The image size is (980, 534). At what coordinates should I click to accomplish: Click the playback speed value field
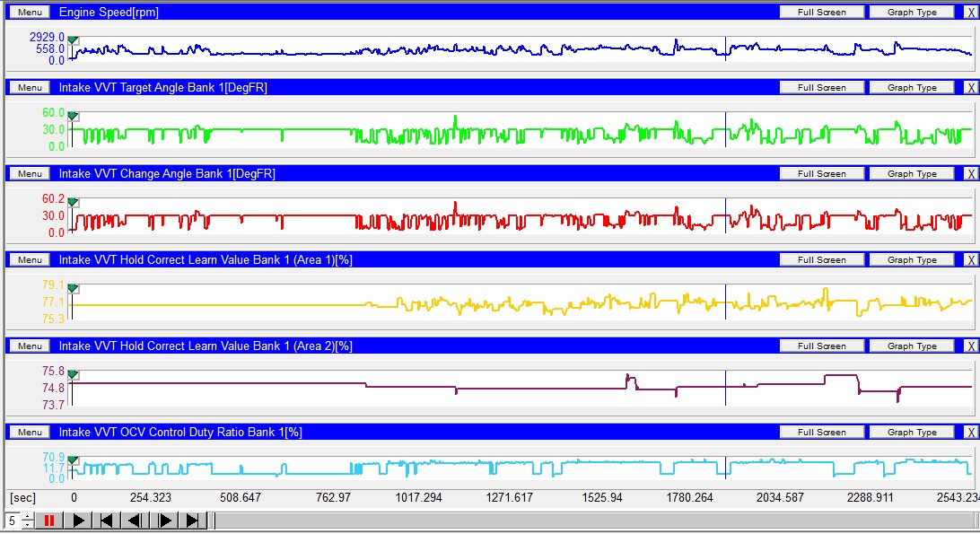13,521
